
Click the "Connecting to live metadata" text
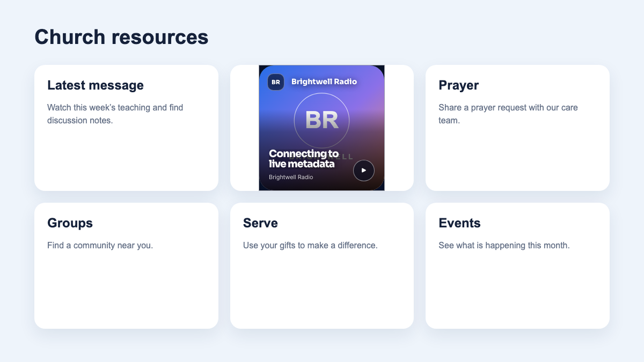click(x=304, y=159)
